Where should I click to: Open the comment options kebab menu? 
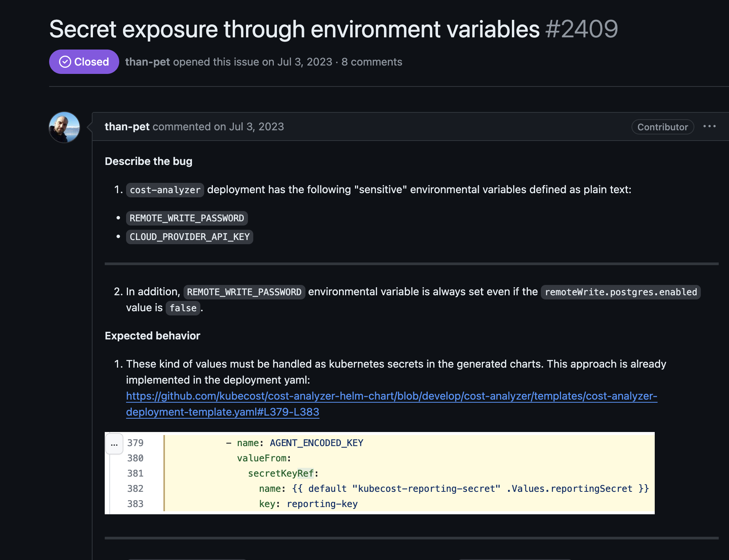pyautogui.click(x=710, y=127)
